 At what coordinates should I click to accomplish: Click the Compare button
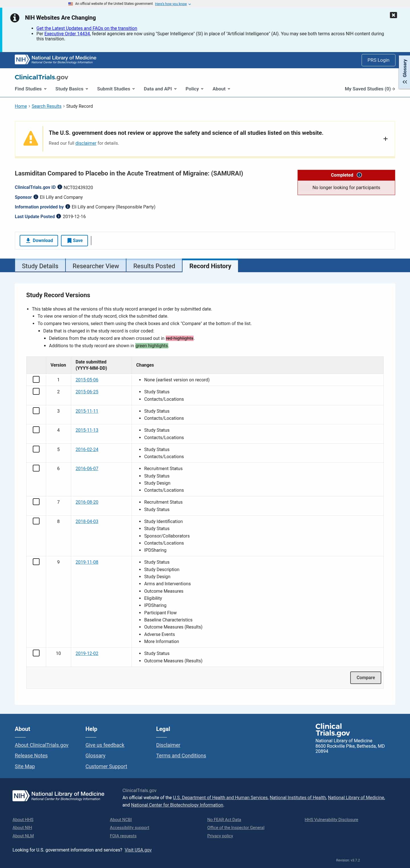coord(366,678)
